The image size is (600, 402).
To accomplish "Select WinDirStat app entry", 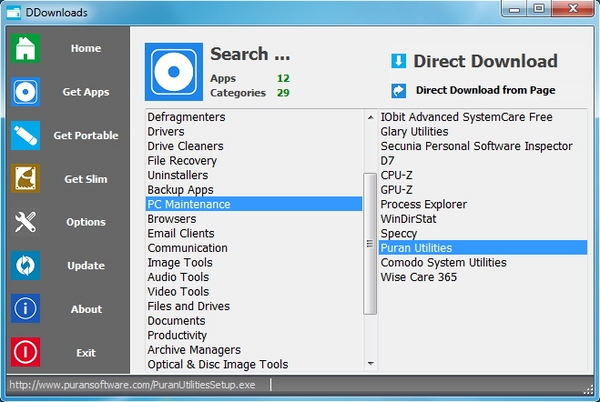I will pyautogui.click(x=483, y=218).
